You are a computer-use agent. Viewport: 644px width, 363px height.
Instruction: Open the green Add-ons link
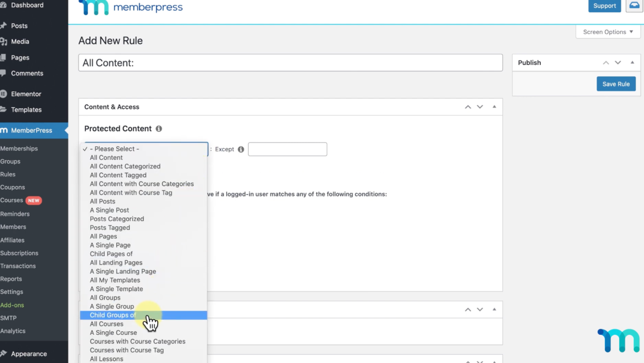[12, 305]
